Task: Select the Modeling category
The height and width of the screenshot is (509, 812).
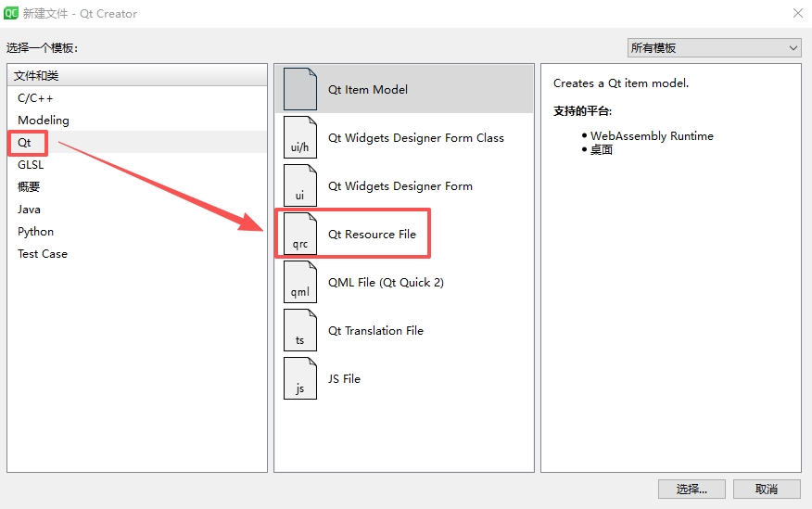Action: [137, 121]
